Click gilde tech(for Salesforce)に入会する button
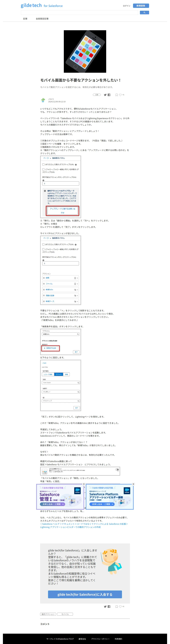This screenshot has width=170, height=644. click(85, 595)
